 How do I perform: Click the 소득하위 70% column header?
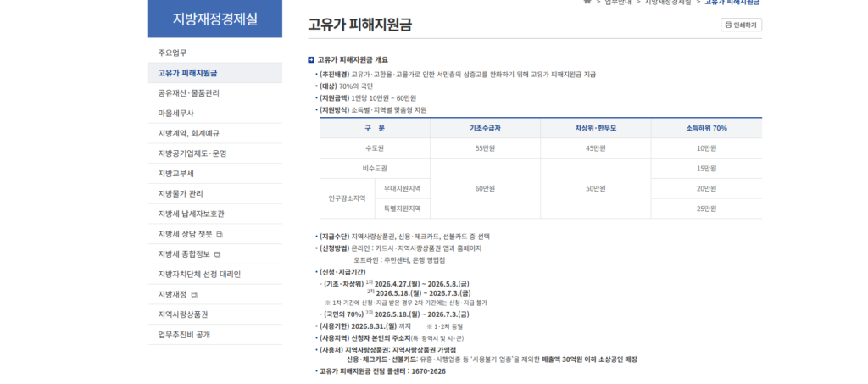click(706, 128)
